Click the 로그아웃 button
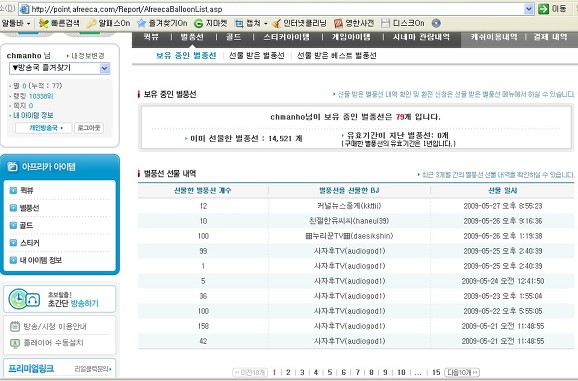The image size is (578, 381). pyautogui.click(x=89, y=128)
